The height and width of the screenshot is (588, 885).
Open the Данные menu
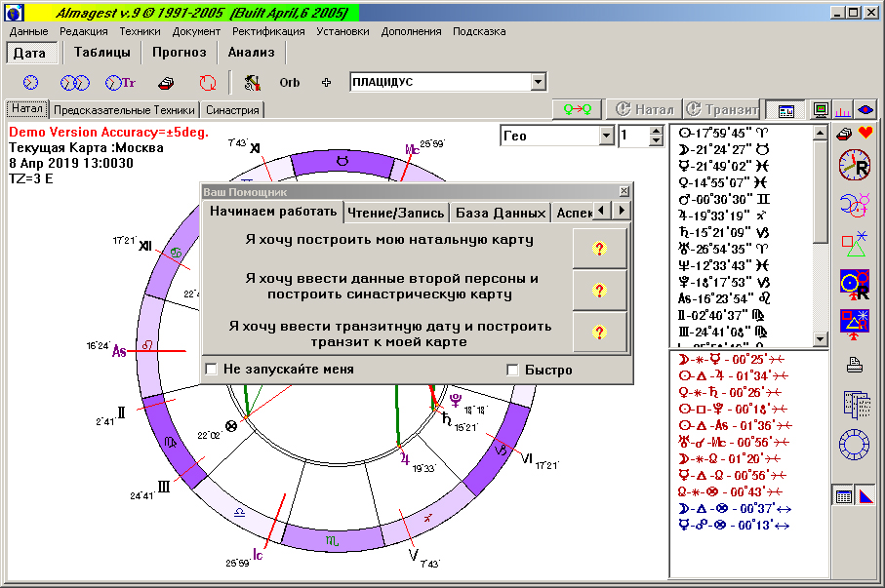point(28,31)
